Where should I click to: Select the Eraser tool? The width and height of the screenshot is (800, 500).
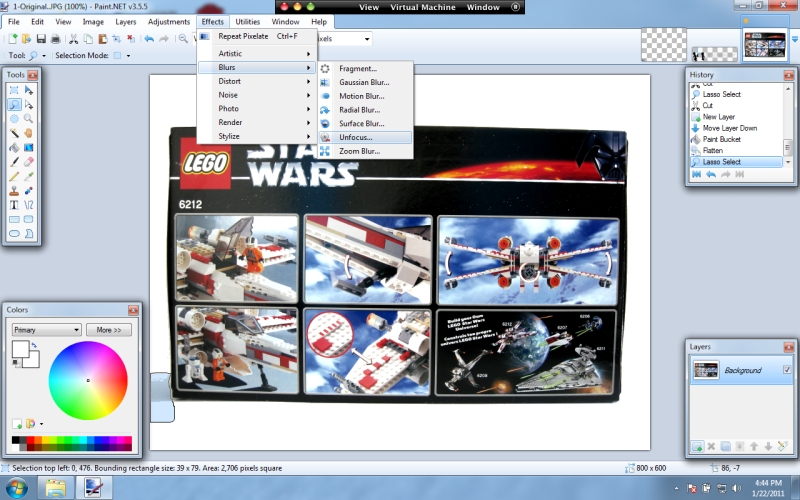[x=29, y=162]
